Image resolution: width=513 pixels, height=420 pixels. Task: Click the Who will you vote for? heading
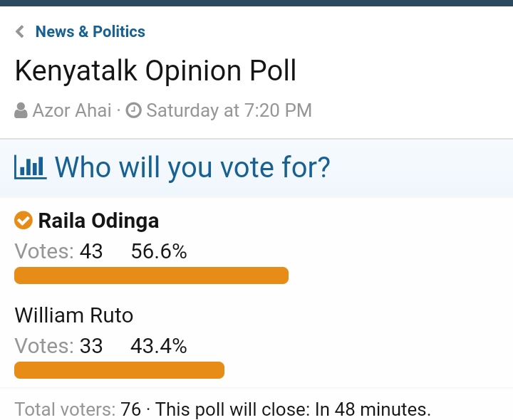192,167
